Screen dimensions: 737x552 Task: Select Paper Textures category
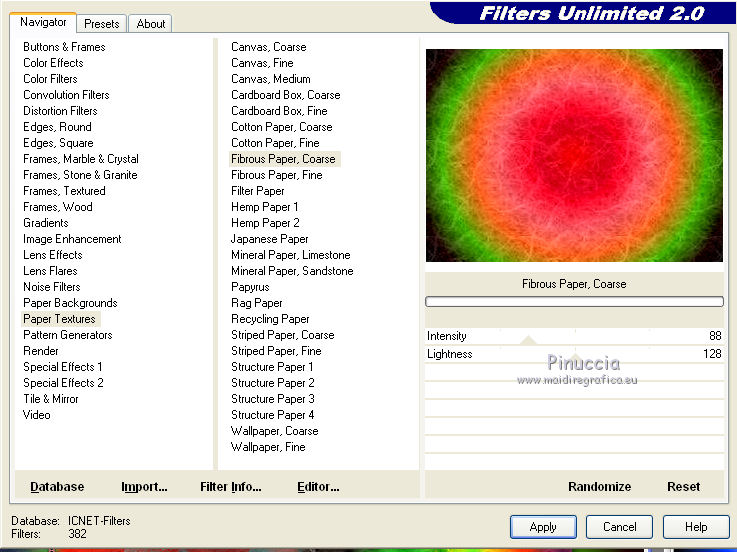pyautogui.click(x=59, y=319)
